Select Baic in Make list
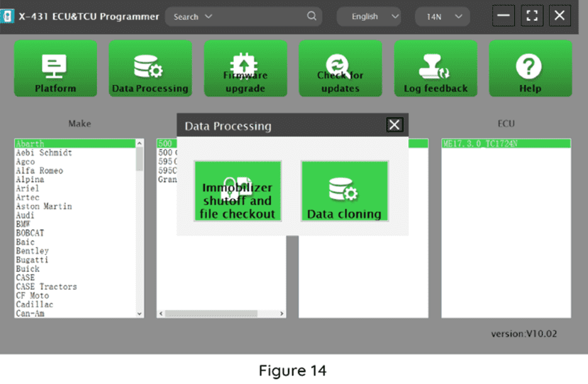 [75, 242]
